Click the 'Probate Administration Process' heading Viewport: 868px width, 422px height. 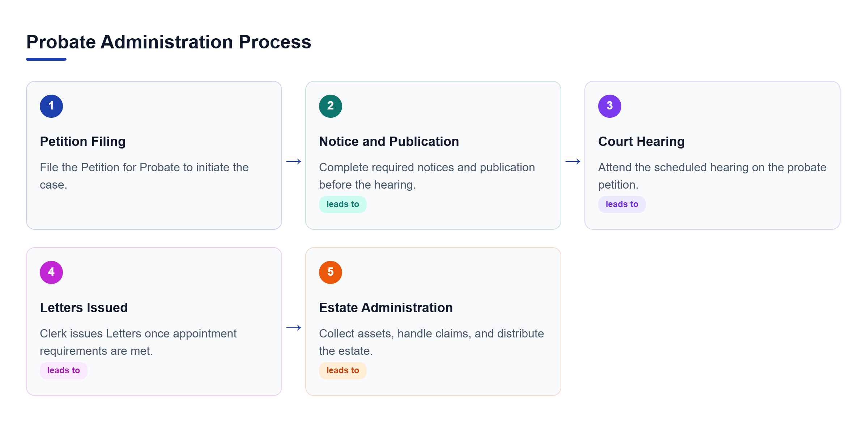pos(169,42)
